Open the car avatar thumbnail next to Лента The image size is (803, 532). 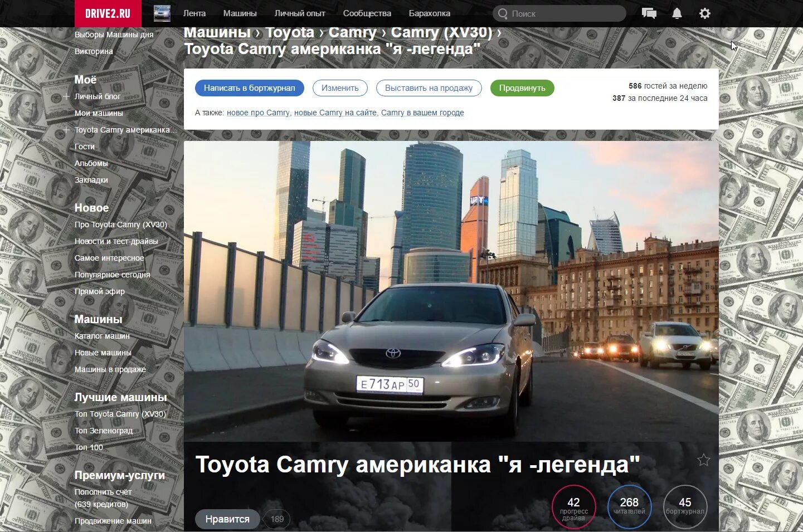[162, 13]
